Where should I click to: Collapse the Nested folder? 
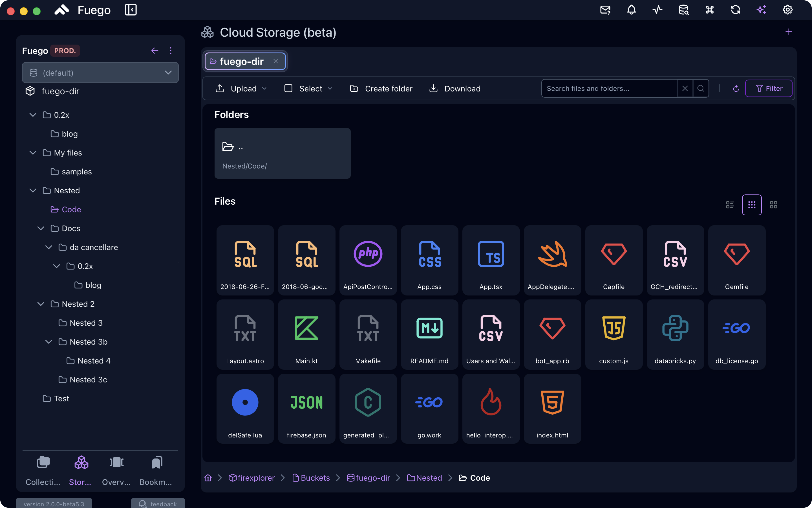pyautogui.click(x=33, y=190)
